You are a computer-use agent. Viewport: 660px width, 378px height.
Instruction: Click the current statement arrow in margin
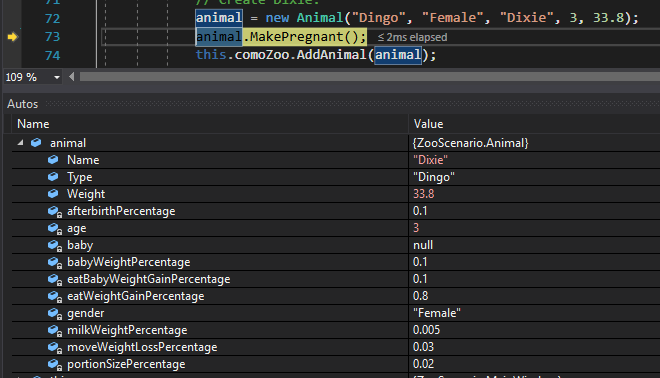point(13,37)
